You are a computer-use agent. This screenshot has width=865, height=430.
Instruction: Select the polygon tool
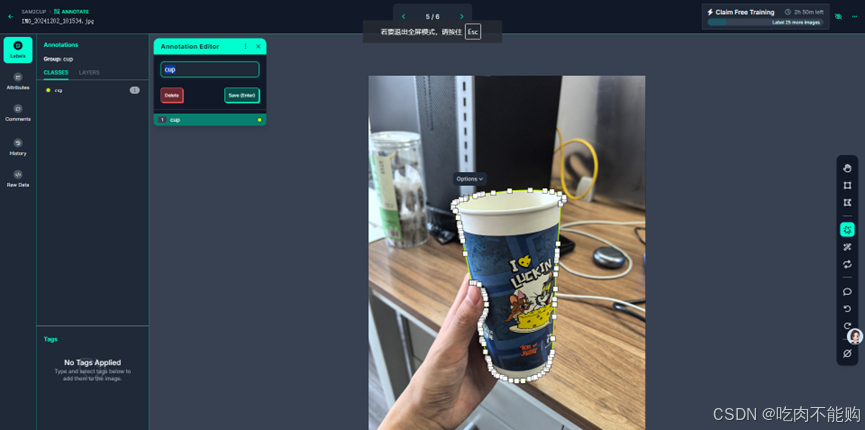coord(847,203)
